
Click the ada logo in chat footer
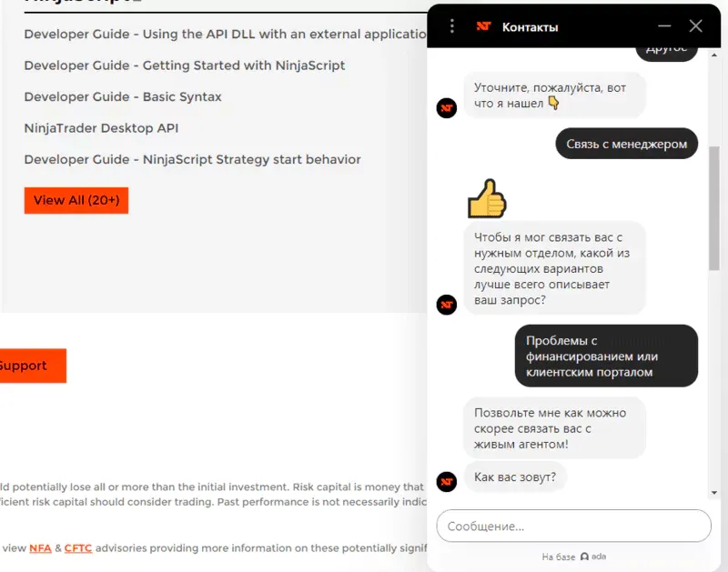pos(593,557)
